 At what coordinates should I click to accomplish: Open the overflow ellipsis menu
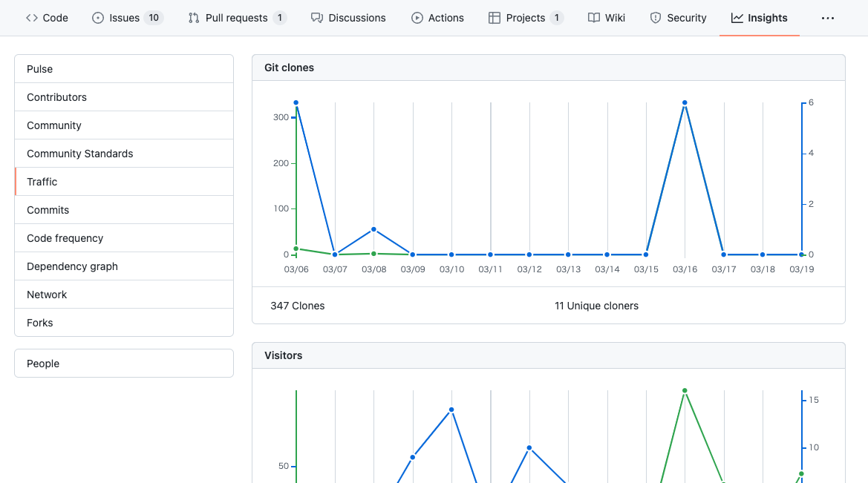tap(827, 18)
